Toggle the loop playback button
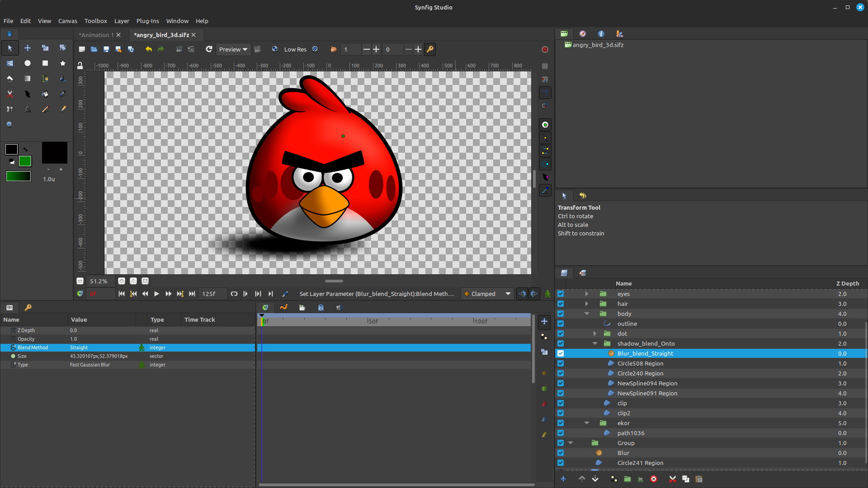The height and width of the screenshot is (488, 868). point(234,294)
